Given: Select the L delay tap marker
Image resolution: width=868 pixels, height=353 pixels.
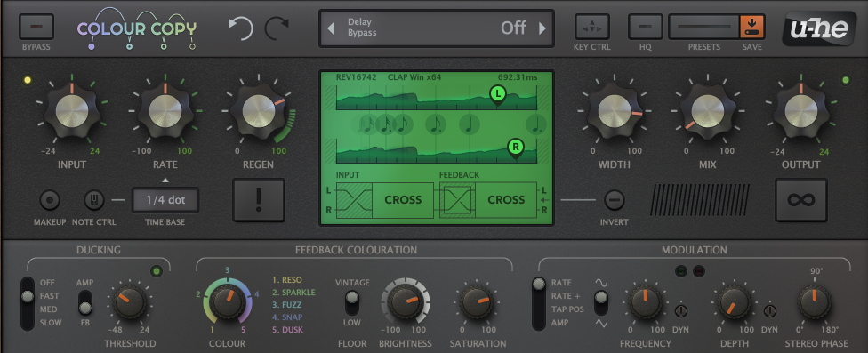Looking at the screenshot, I should coord(498,95).
